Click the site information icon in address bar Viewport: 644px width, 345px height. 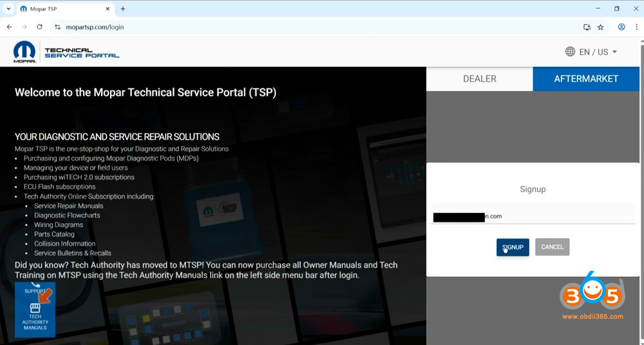[57, 27]
